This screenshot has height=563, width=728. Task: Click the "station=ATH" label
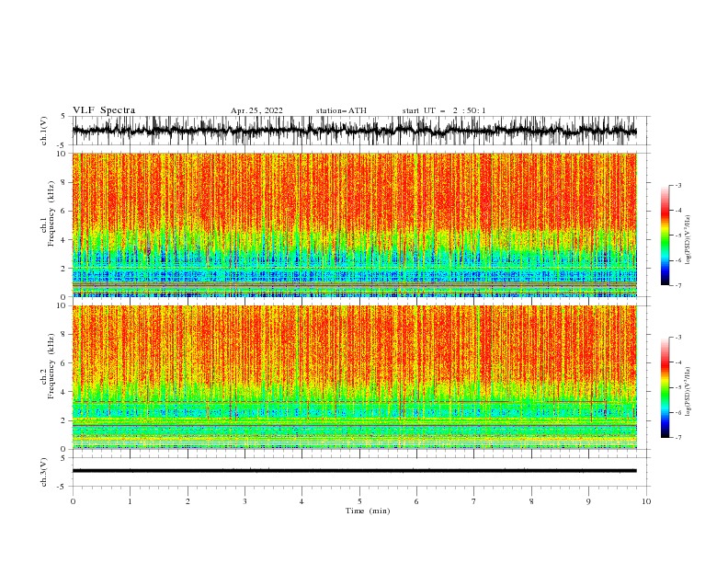[x=341, y=110]
